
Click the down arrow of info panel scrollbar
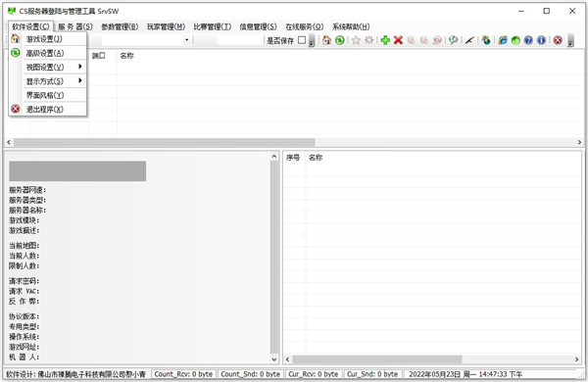pos(274,359)
